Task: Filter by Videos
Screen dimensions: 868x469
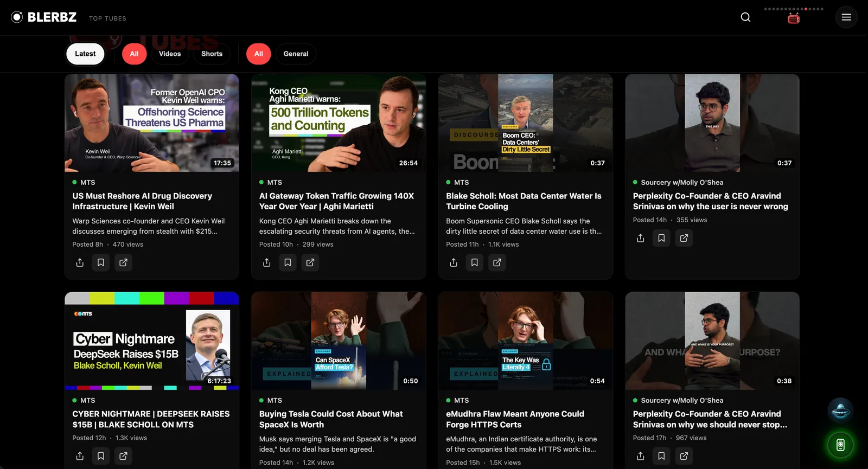Action: (x=170, y=54)
